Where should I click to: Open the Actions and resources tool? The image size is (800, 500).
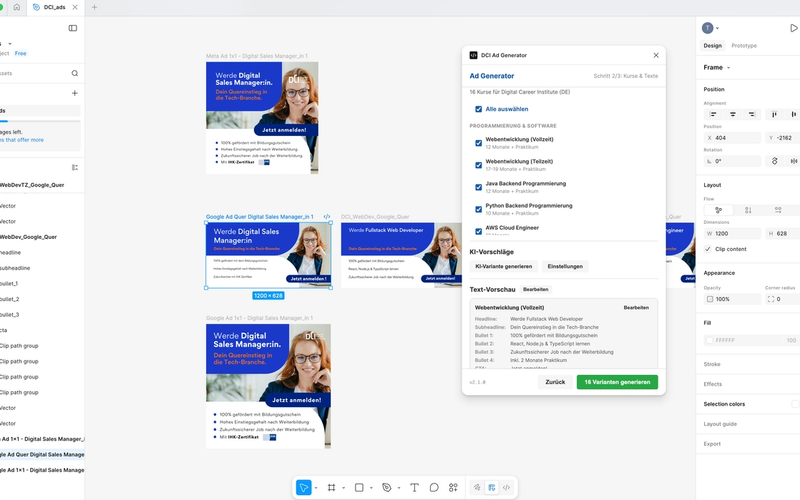(453, 487)
